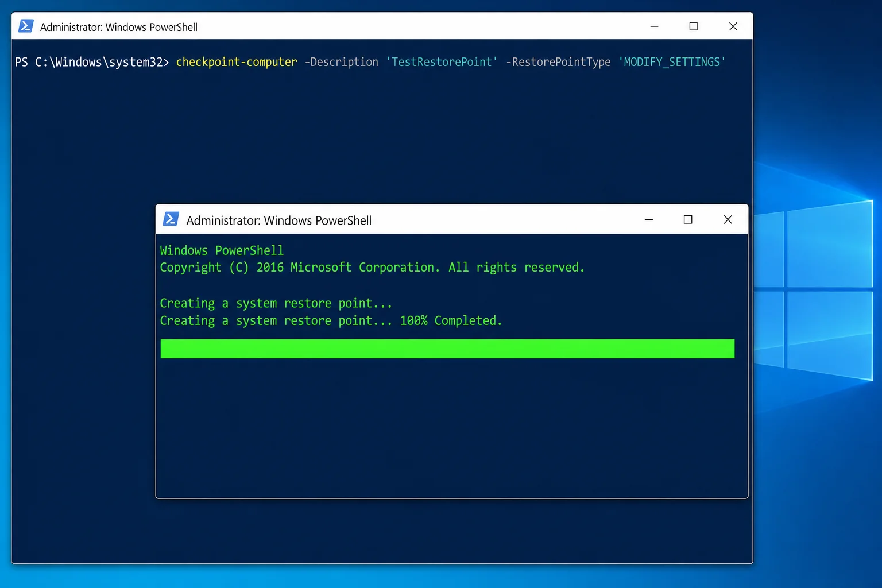Click the 'TestRestorePoint' string value
Viewport: 882px width, 588px height.
[x=442, y=62]
